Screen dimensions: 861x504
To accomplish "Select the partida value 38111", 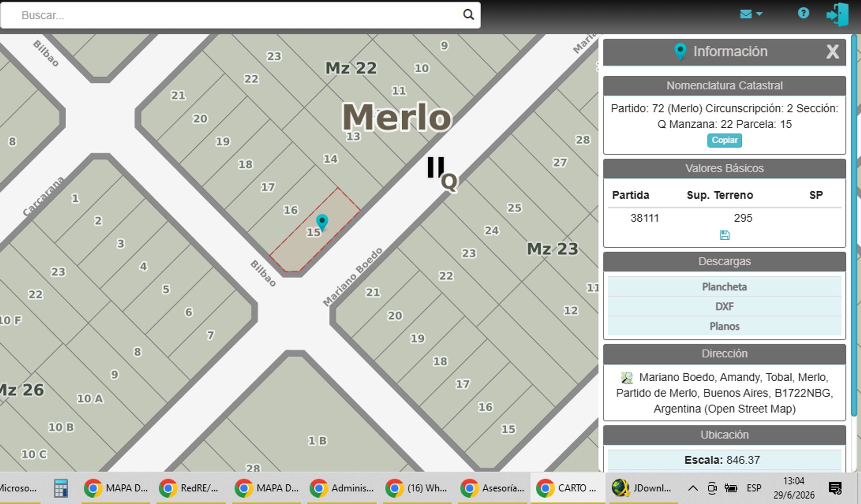I will [644, 218].
